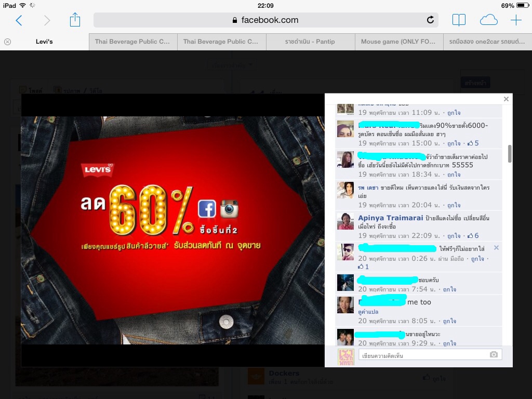The width and height of the screenshot is (532, 399).
Task: Like the 'me too' comment at 8:05
Action: click(449, 321)
